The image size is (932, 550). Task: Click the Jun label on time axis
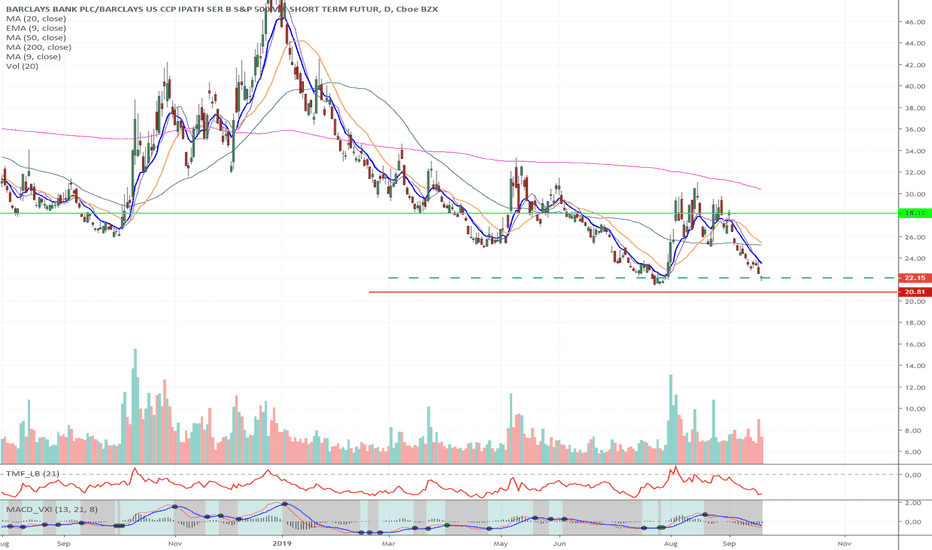click(559, 543)
